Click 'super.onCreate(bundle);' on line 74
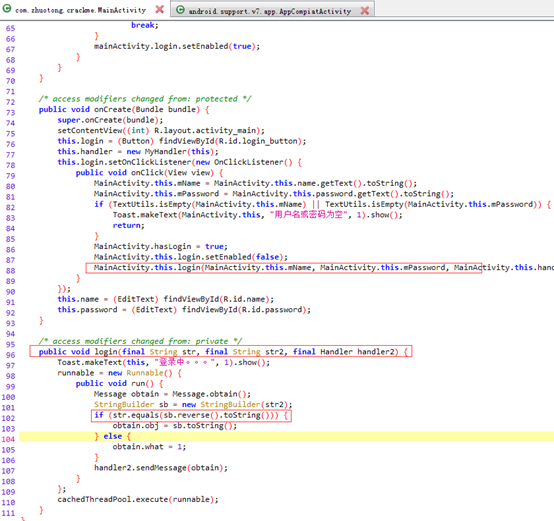Viewport: 554px width, 521px height. point(110,120)
